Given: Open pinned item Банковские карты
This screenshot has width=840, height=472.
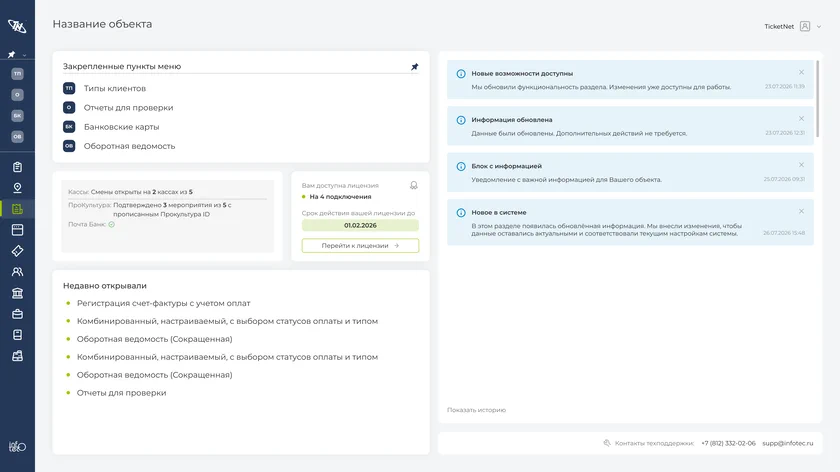Looking at the screenshot, I should tap(121, 127).
